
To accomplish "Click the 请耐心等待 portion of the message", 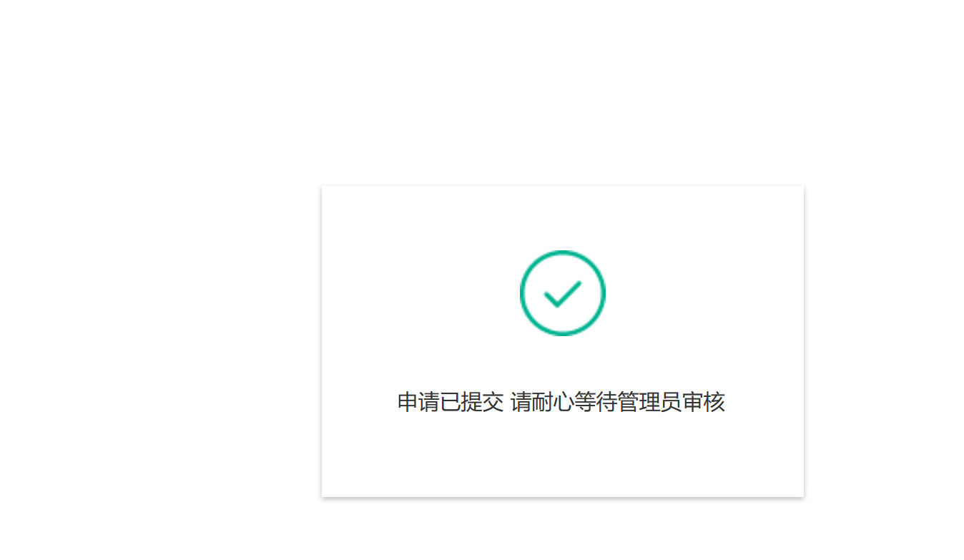I will (564, 402).
